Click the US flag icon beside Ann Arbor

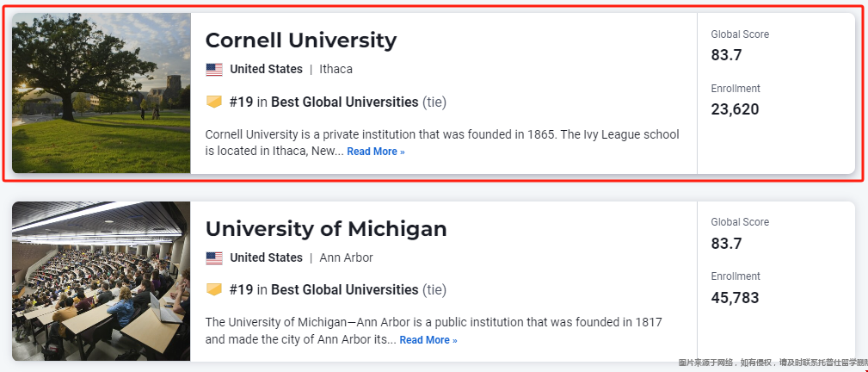[x=213, y=257]
